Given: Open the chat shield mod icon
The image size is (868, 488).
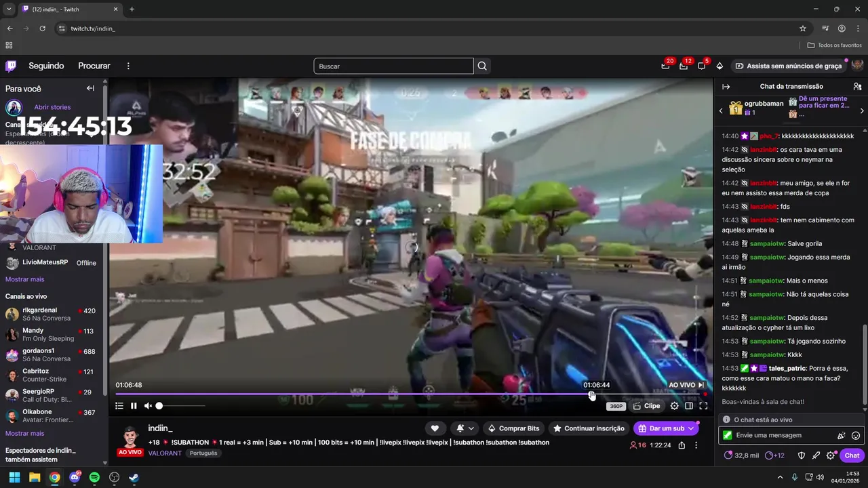Looking at the screenshot, I should point(801,455).
